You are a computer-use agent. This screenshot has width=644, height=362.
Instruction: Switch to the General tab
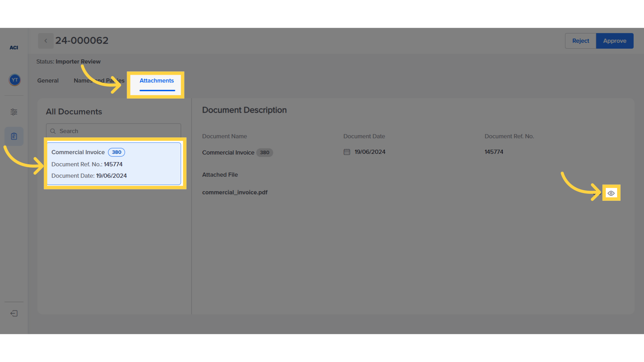48,81
